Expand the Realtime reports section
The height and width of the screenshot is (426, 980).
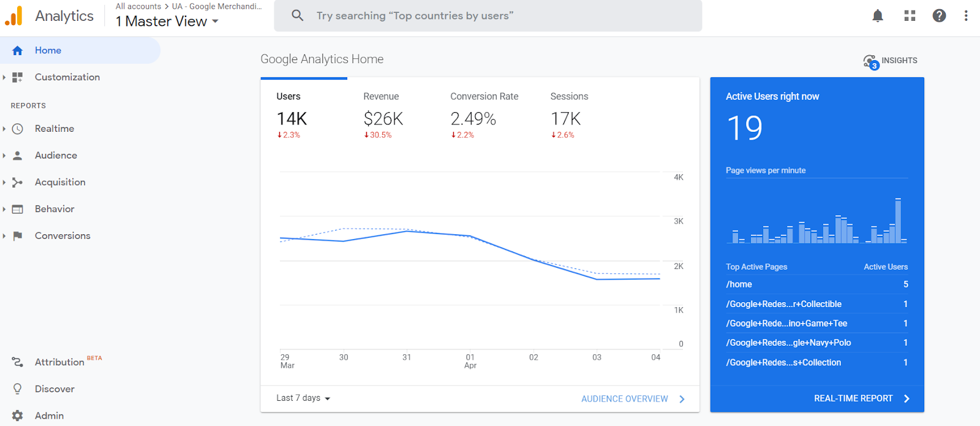4,129
